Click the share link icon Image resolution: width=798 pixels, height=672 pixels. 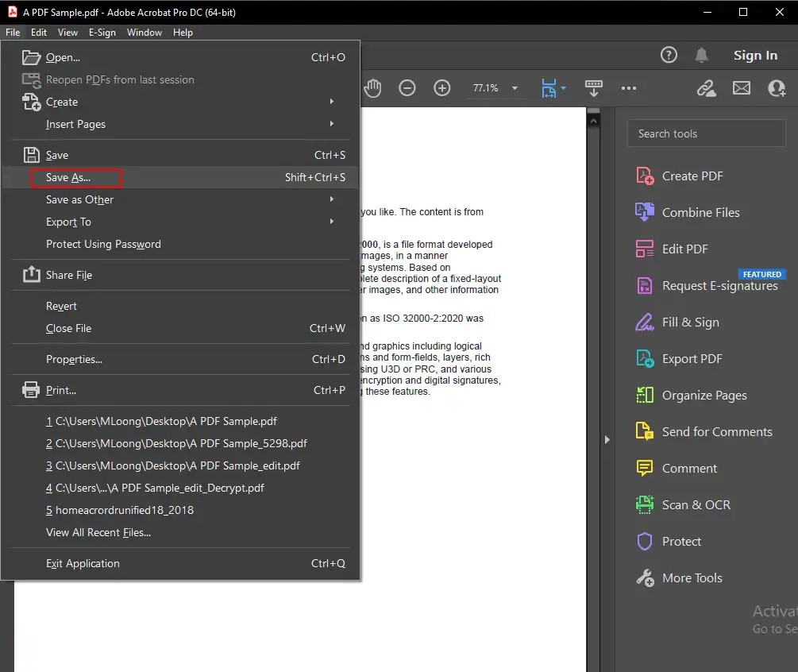tap(706, 88)
